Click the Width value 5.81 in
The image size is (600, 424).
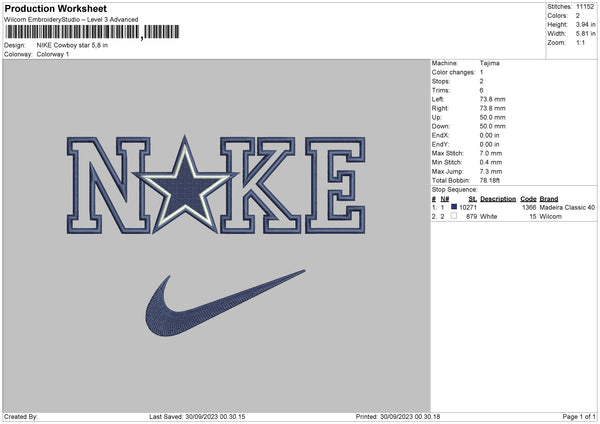tap(585, 34)
